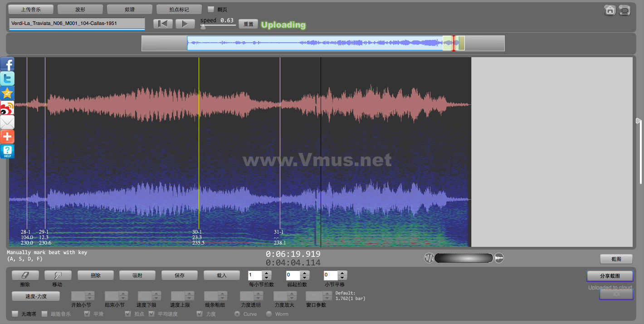
Task: Click the time readout 0:04:04.114
Action: (293, 263)
